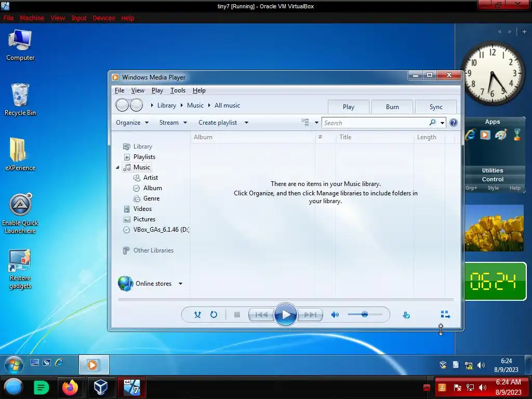
Task: Toggle repeat mode in the player
Action: click(214, 314)
